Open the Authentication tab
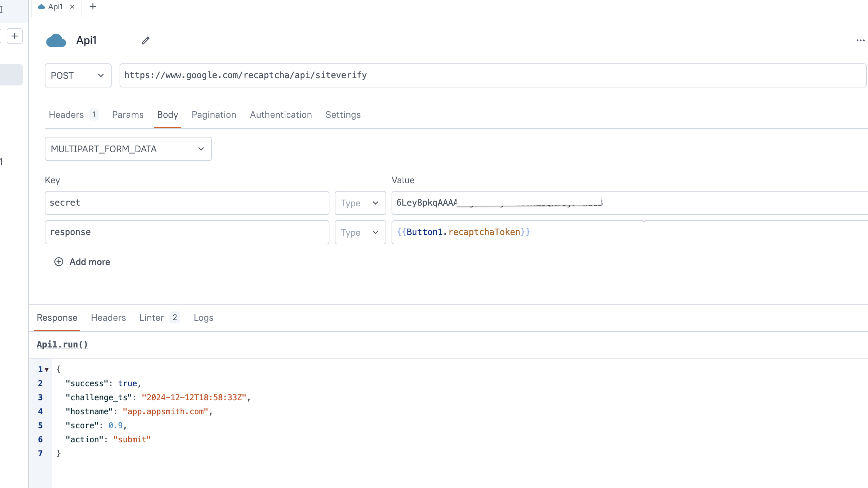The image size is (868, 488). click(281, 115)
